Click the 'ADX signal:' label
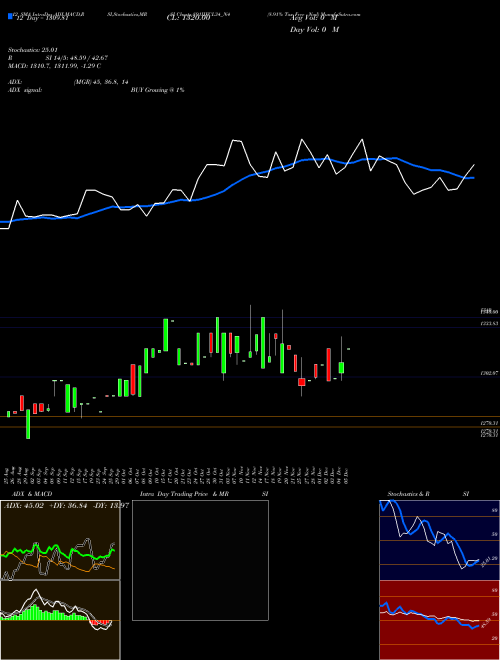500x660 pixels. tap(25, 90)
